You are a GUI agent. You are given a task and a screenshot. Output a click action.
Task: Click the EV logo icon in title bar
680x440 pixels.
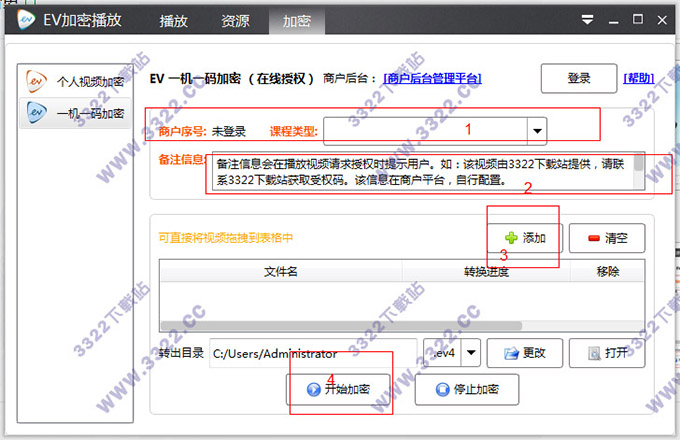tap(26, 20)
